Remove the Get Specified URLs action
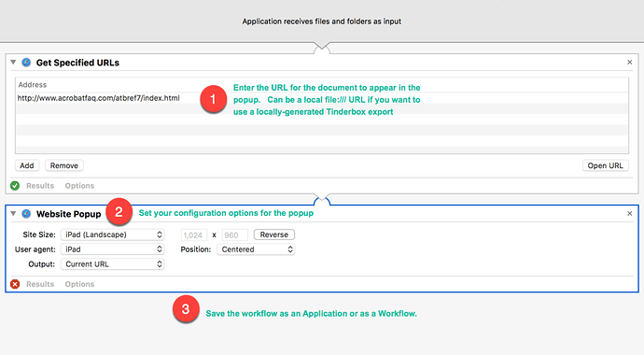 pyautogui.click(x=630, y=62)
